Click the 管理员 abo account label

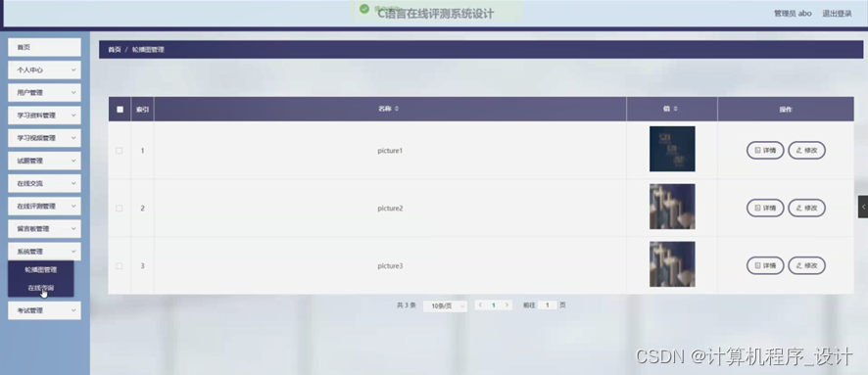[793, 14]
